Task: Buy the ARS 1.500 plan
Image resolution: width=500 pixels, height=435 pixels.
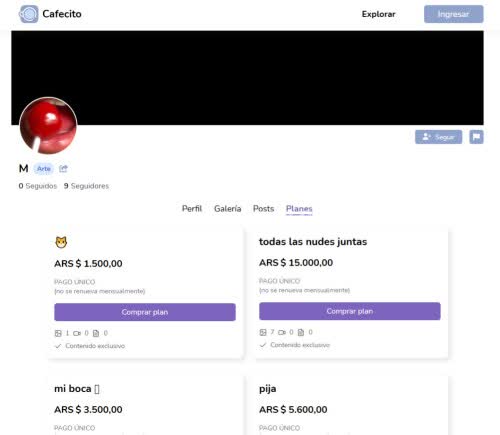Action: point(145,312)
